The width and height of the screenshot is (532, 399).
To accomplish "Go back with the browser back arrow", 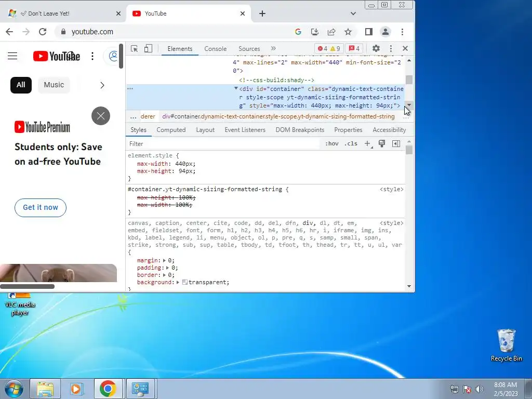I will [x=9, y=32].
